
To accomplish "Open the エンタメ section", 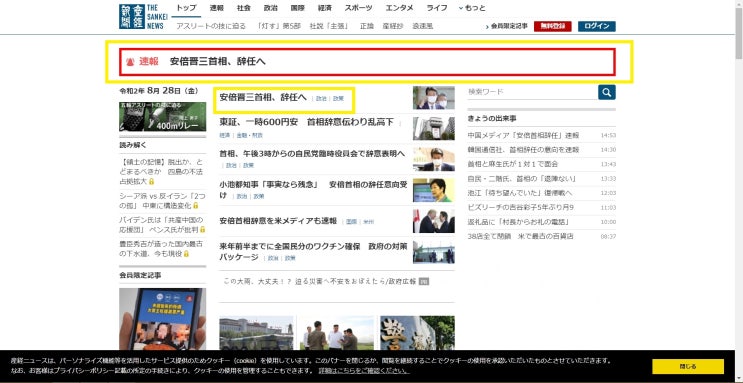I will tap(399, 8).
